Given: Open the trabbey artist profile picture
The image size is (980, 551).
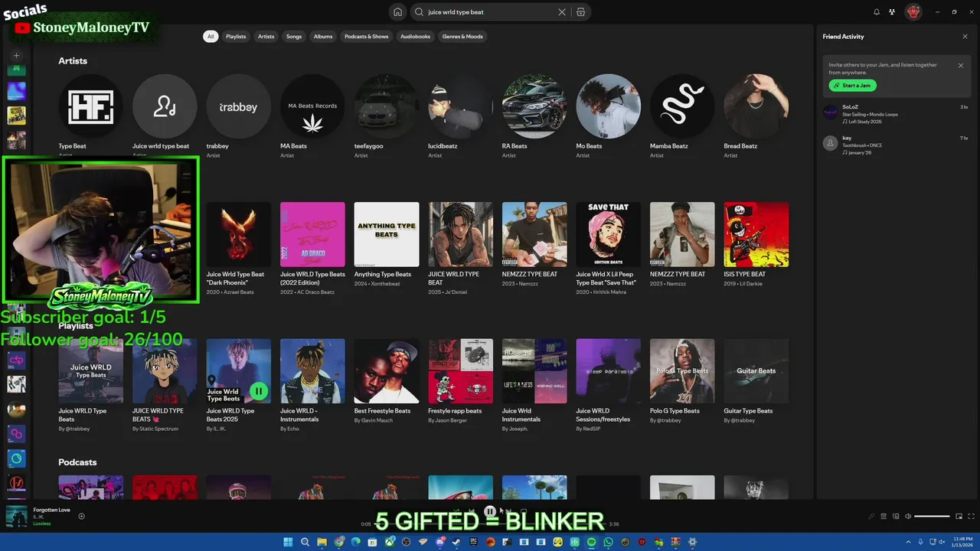Looking at the screenshot, I should pyautogui.click(x=238, y=106).
